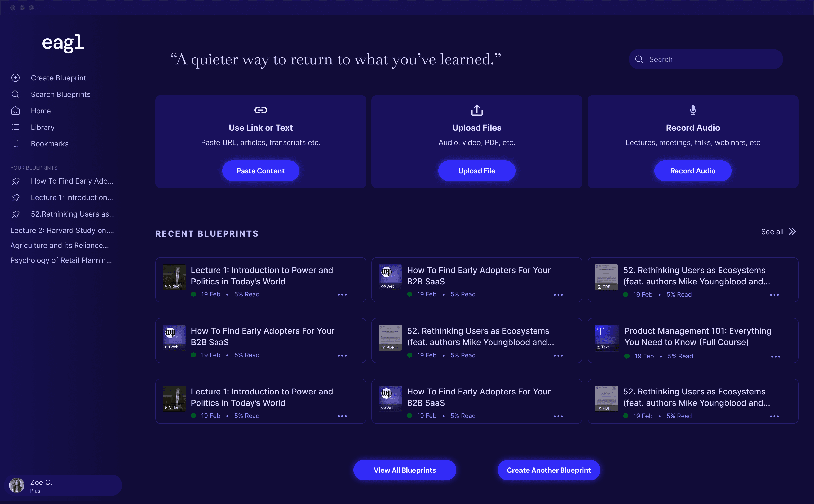Click the link icon above Use Link or Text
Screen dimensions: 814x504
(260, 110)
